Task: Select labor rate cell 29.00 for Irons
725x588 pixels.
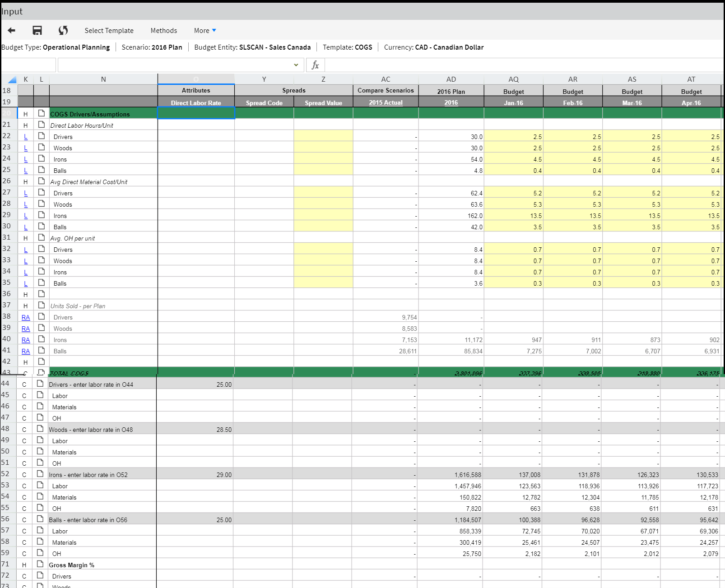Action: coord(195,475)
